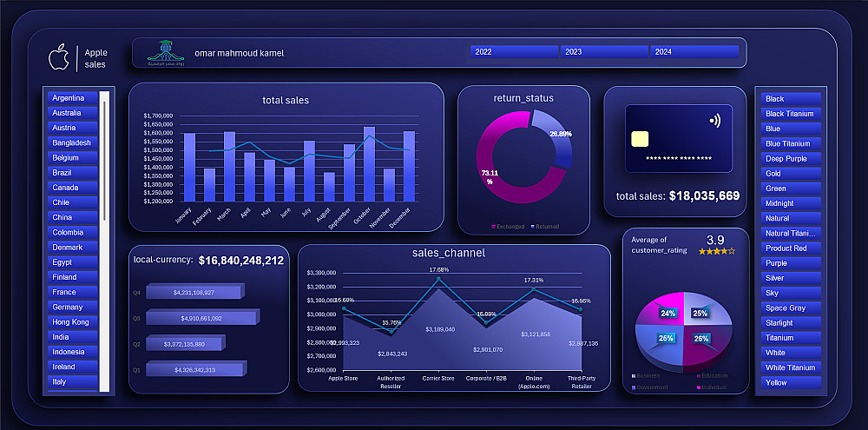This screenshot has width=868, height=430.
Task: Choose Space Gray color filter
Action: point(791,308)
